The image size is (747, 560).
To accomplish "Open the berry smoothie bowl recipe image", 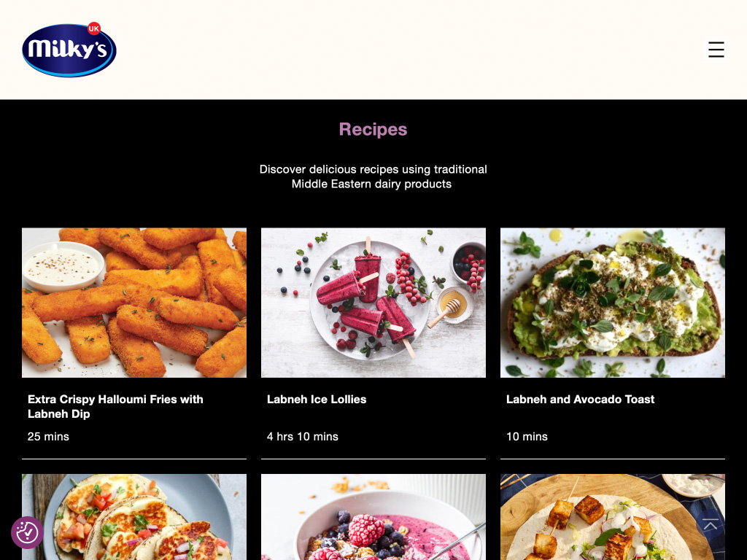I will 373,517.
